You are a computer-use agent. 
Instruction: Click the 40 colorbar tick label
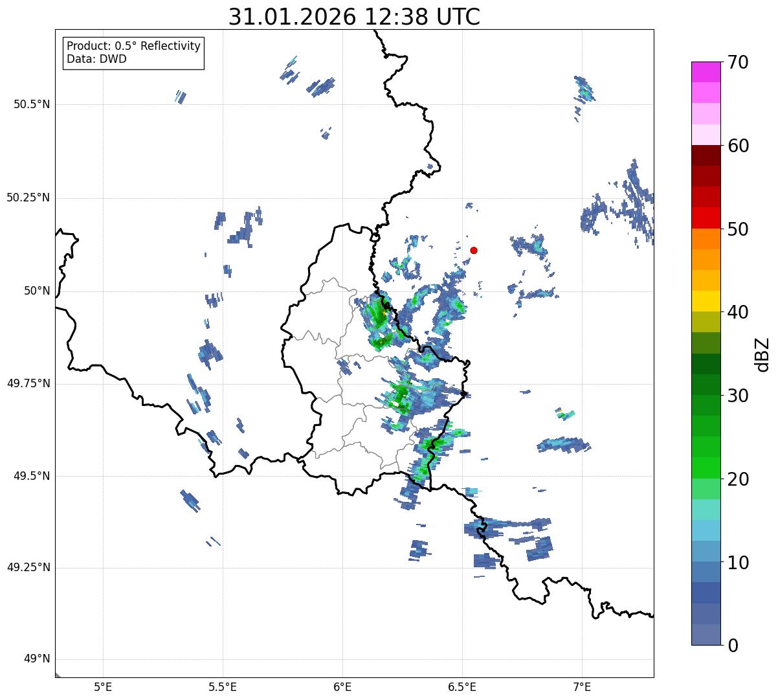click(x=738, y=312)
